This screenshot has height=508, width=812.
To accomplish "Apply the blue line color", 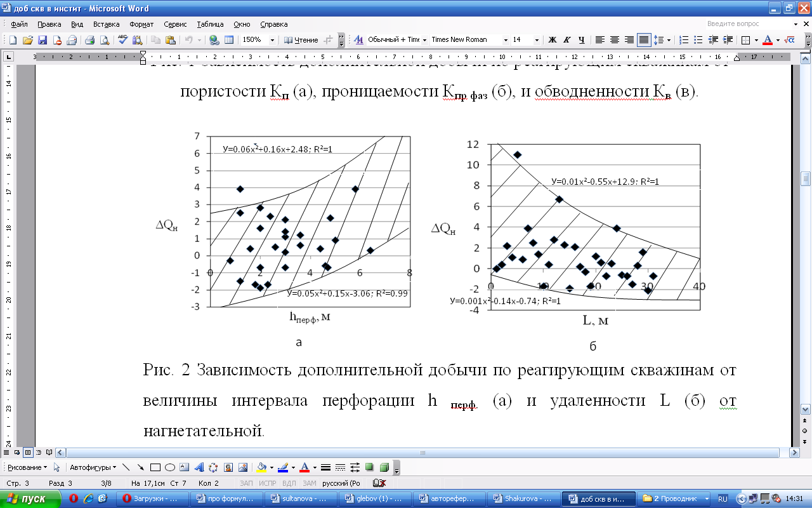I will click(282, 467).
